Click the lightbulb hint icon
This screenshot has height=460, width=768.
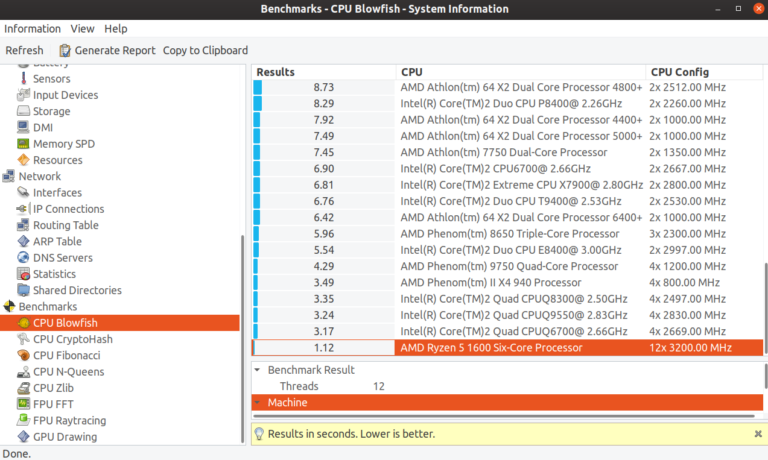click(x=259, y=434)
